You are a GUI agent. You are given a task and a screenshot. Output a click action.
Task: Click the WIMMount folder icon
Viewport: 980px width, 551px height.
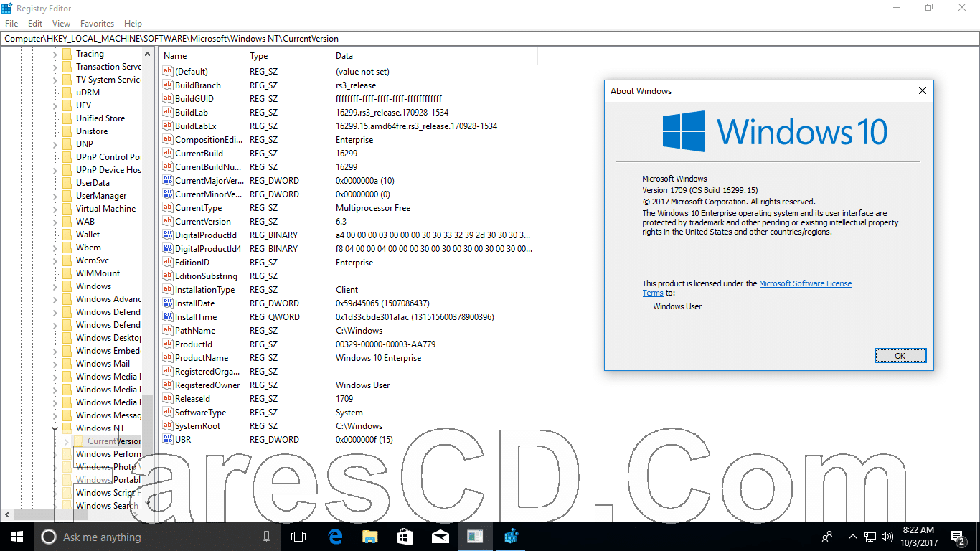pos(67,273)
